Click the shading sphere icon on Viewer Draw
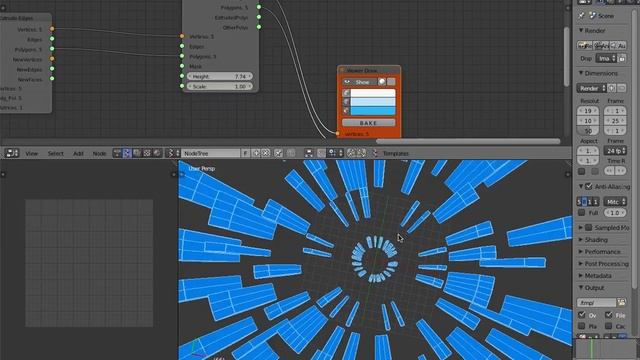 click(x=382, y=82)
